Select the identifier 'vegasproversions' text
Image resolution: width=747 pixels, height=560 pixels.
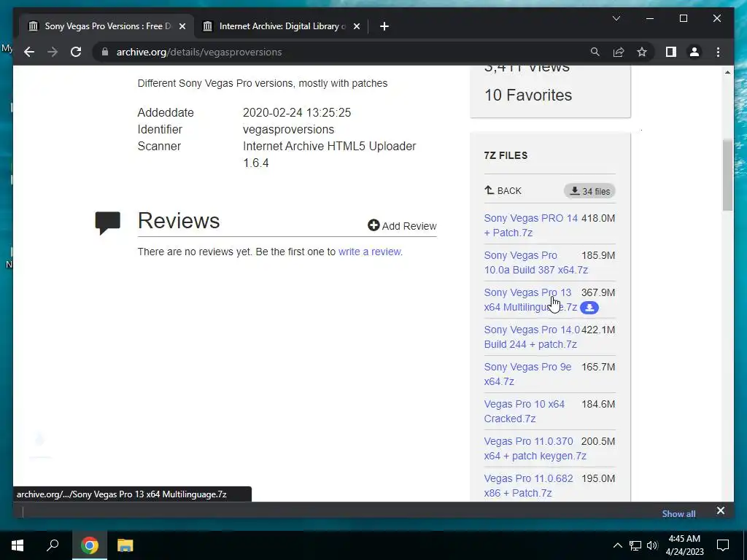288,130
